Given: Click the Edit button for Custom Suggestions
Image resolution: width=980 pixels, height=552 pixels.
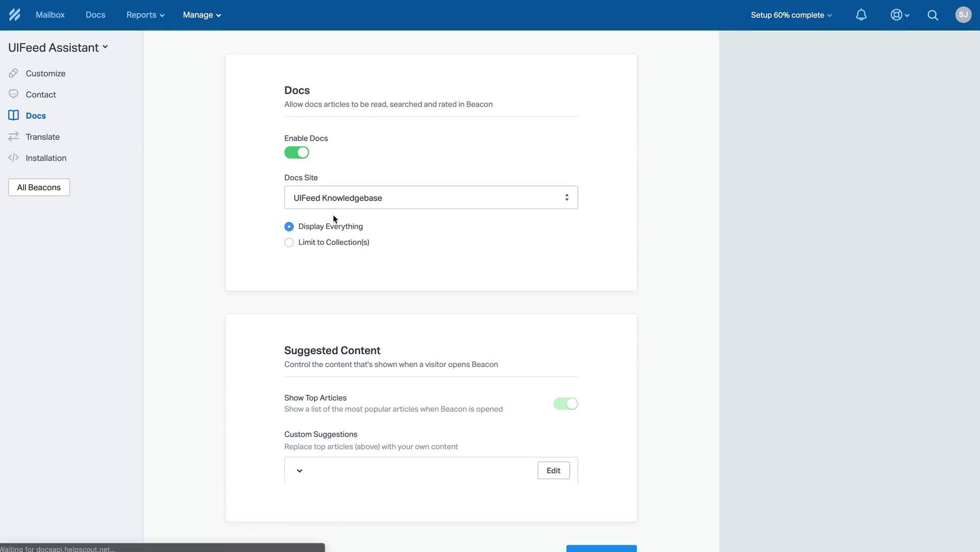Looking at the screenshot, I should [553, 471].
